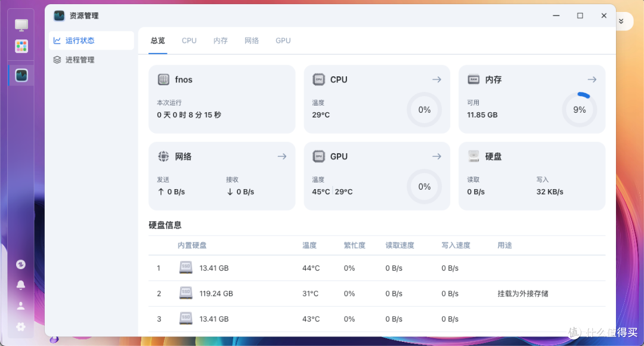644x346 pixels.
Task: Open 网络 details via its arrow
Action: coord(281,156)
